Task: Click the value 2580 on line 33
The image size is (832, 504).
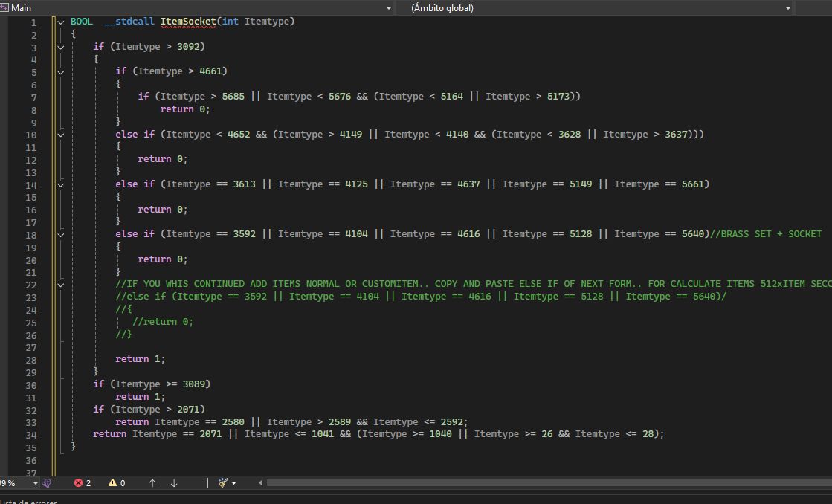Action: (233, 421)
